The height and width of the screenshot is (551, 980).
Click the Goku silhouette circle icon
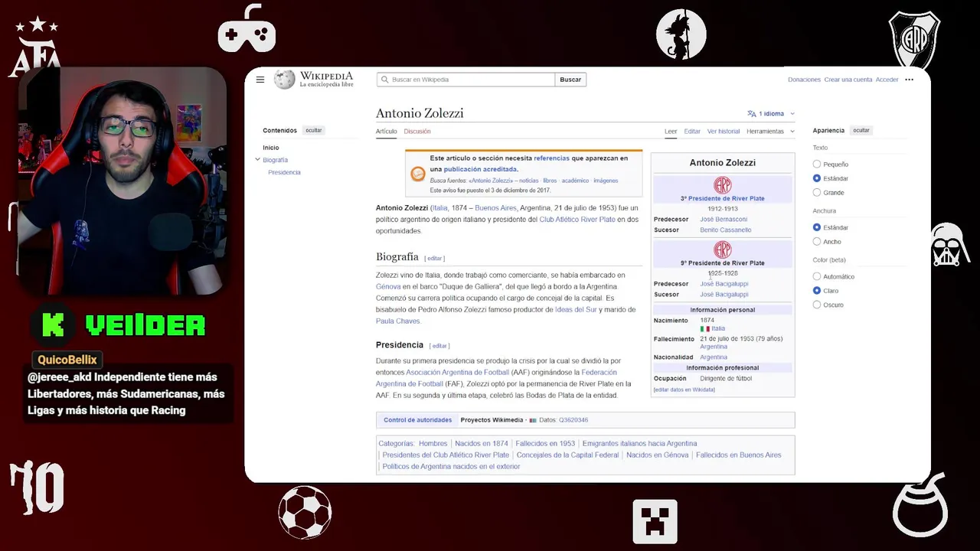pos(681,34)
